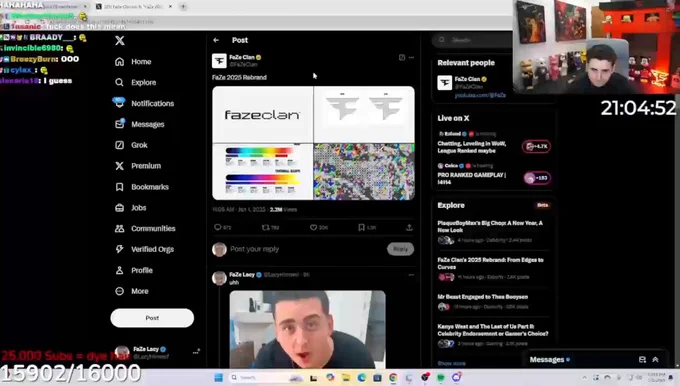Click the +193 listeners badge

(x=537, y=178)
